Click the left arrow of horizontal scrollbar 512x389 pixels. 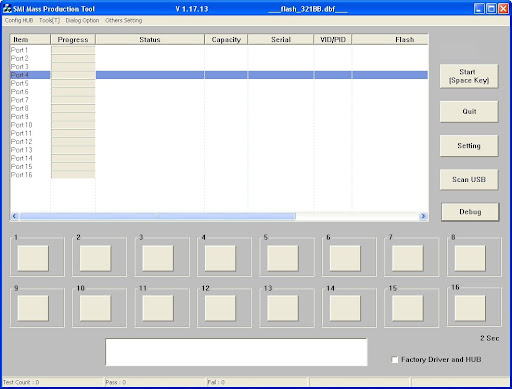14,216
